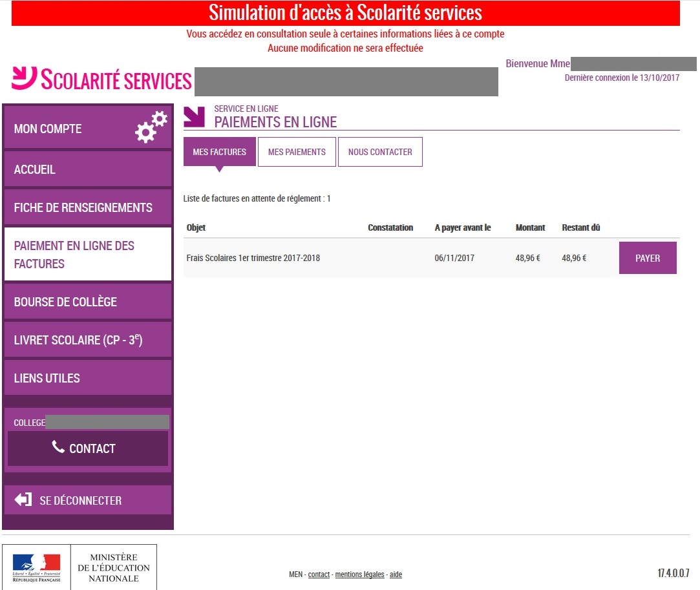Open the Nous Contacter tab

pos(380,152)
